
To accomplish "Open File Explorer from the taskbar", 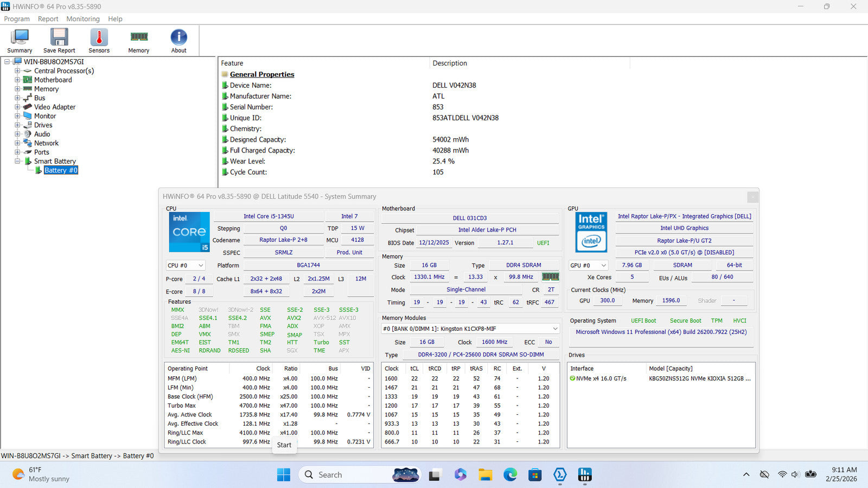I will click(x=485, y=475).
